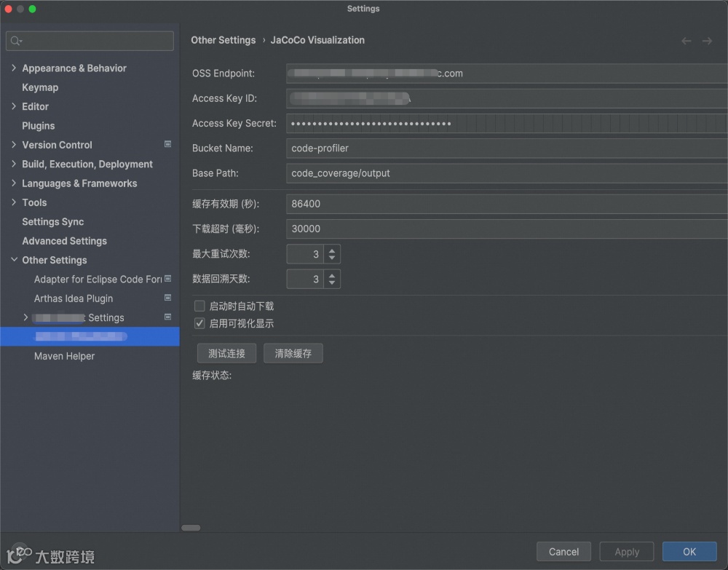Click the OK button
This screenshot has height=570, width=728.
coord(689,551)
